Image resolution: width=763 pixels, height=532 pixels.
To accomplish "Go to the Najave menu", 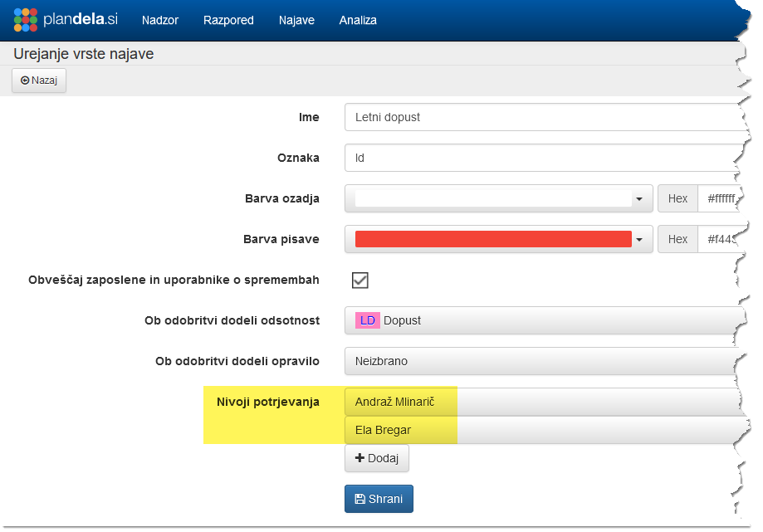I will 296,20.
